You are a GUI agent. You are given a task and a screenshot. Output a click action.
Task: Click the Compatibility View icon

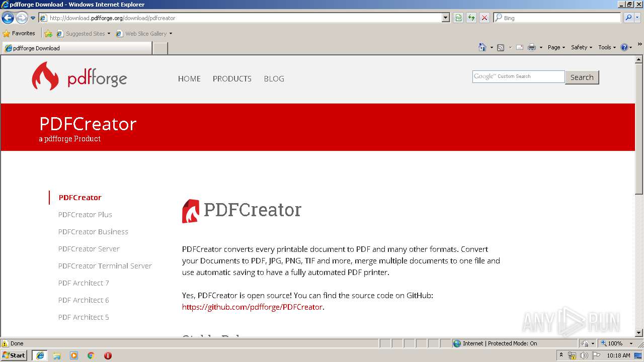pos(458,18)
